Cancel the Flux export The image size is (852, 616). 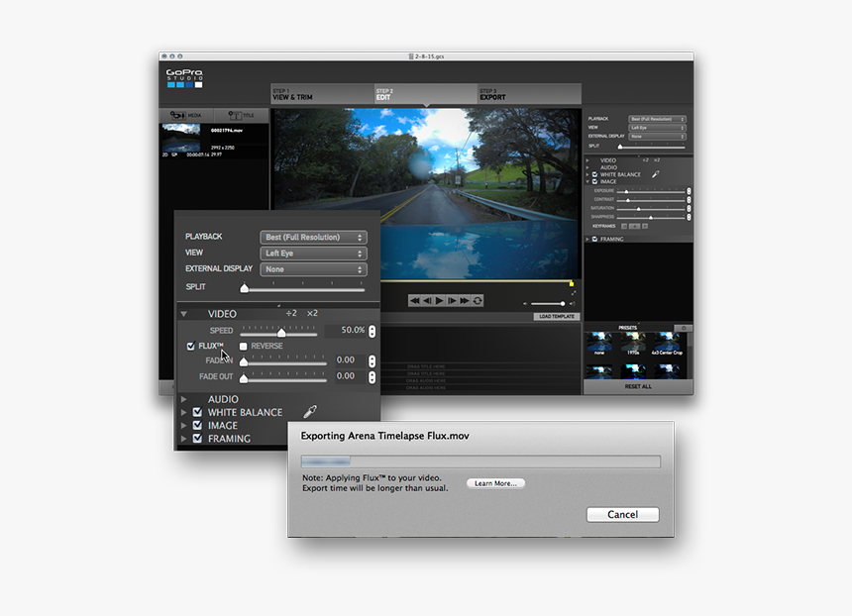click(622, 514)
